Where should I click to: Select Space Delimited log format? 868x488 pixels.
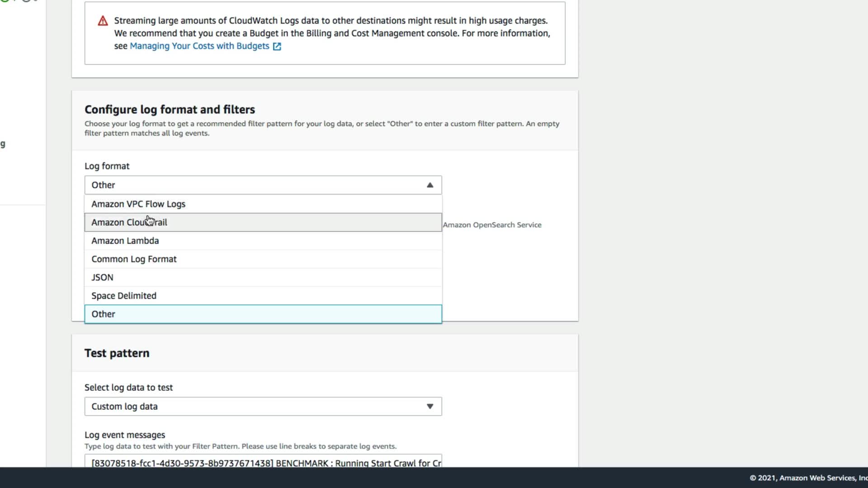pyautogui.click(x=124, y=296)
